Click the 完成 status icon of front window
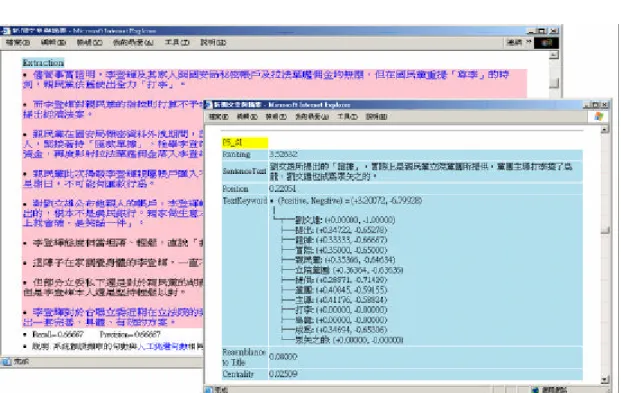 tap(209, 389)
